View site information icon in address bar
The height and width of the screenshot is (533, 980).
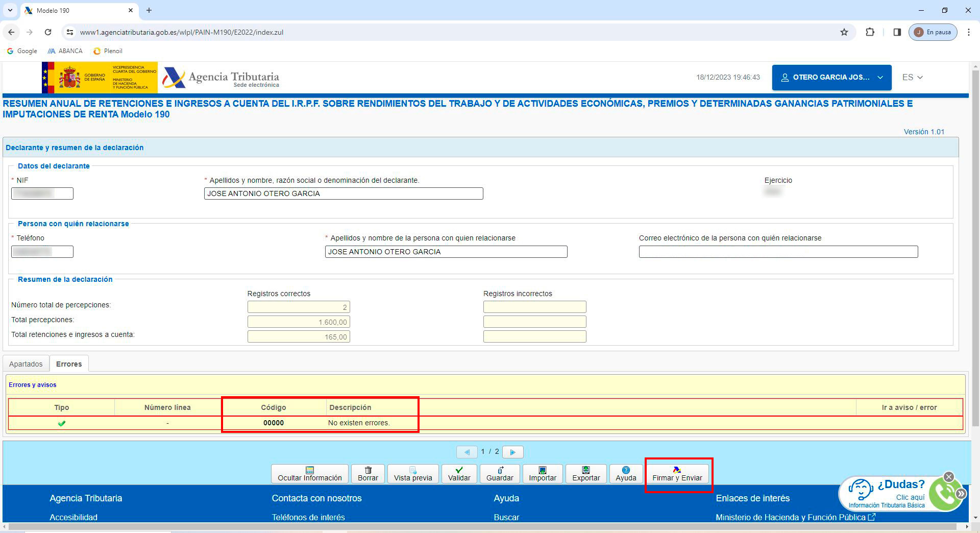pos(70,32)
